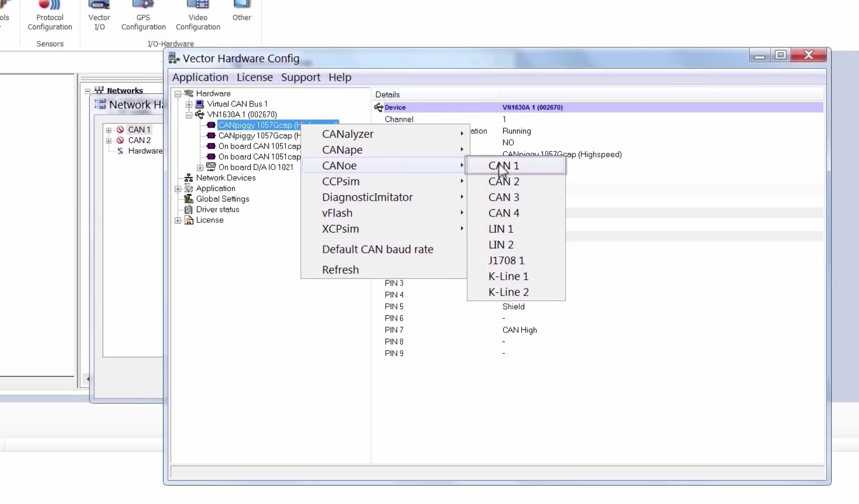This screenshot has height=504, width=859.
Task: Expand Virtual CAN Bus 1 node
Action: pyautogui.click(x=189, y=104)
